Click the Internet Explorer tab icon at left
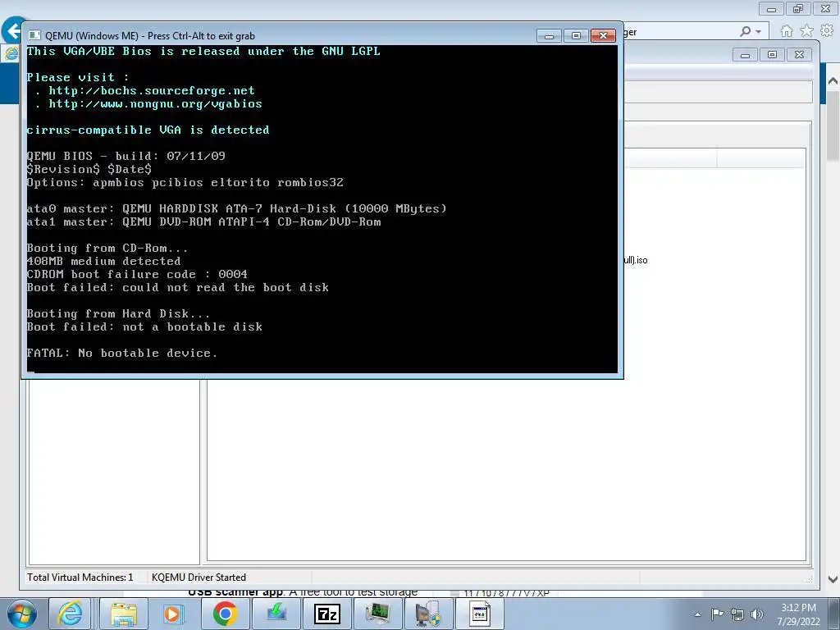Screen dimensions: 840x630 click(x=11, y=53)
